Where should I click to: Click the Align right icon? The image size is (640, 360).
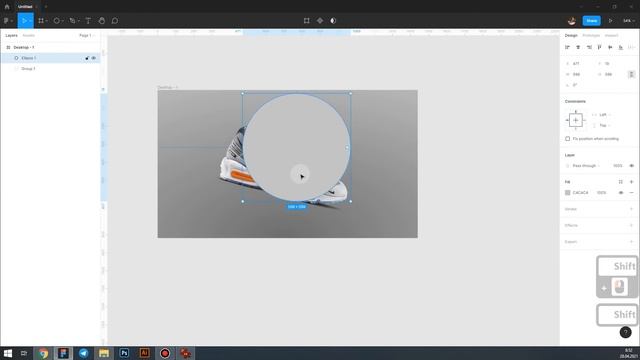tap(589, 47)
